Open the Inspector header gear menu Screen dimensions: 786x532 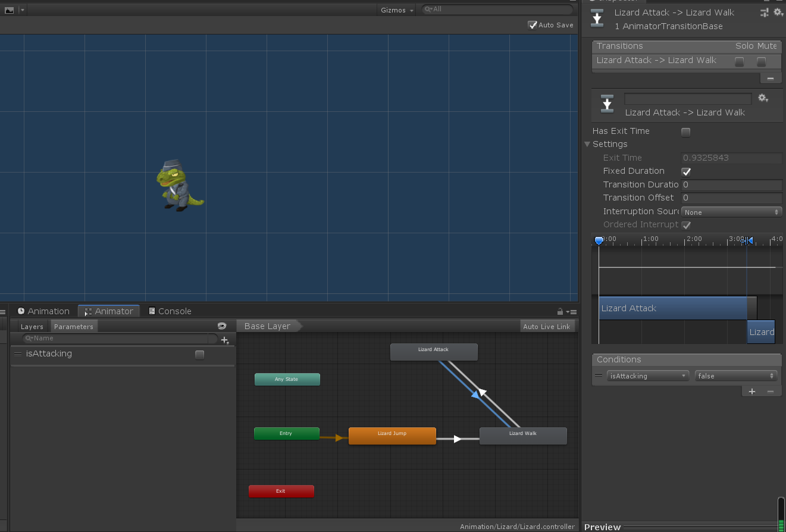click(778, 12)
